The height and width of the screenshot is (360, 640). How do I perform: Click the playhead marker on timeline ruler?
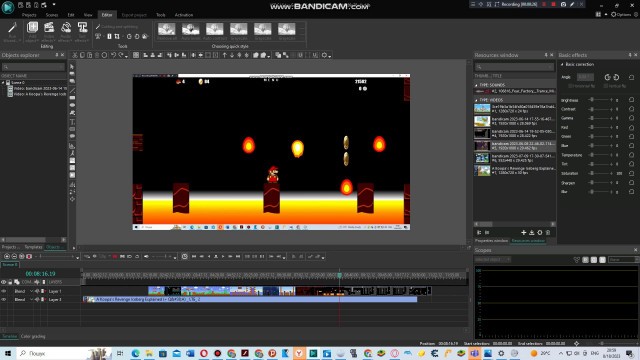tap(339, 275)
